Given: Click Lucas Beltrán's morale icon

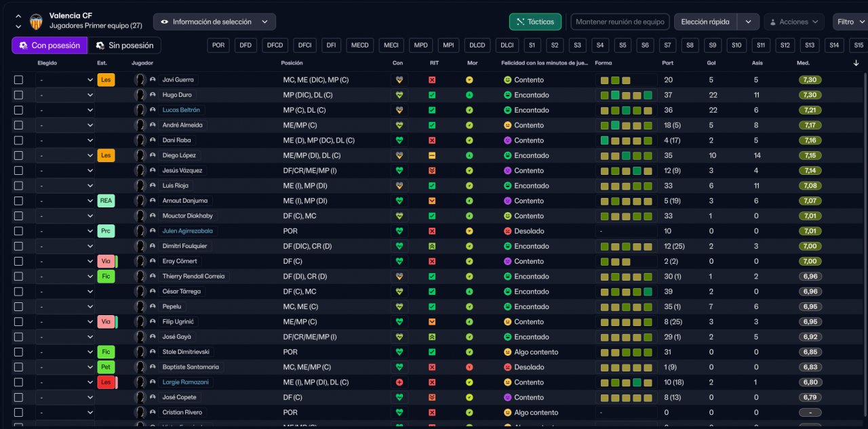Looking at the screenshot, I should 469,110.
